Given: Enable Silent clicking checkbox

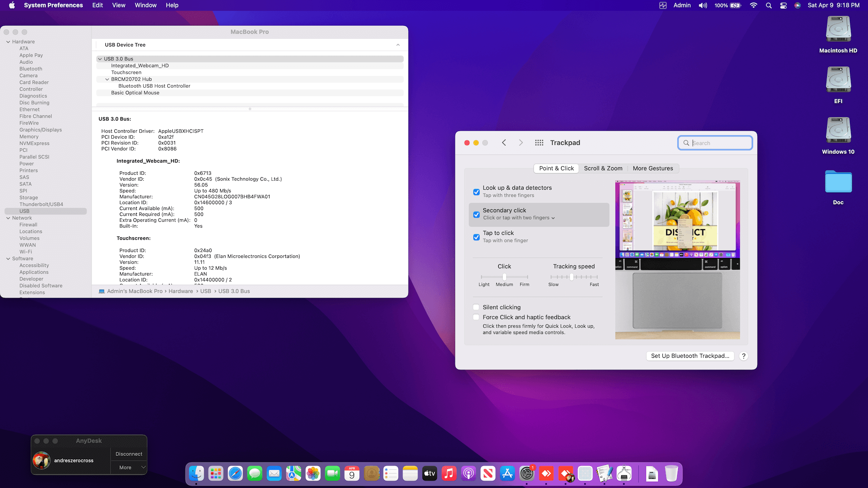Looking at the screenshot, I should click(x=476, y=307).
